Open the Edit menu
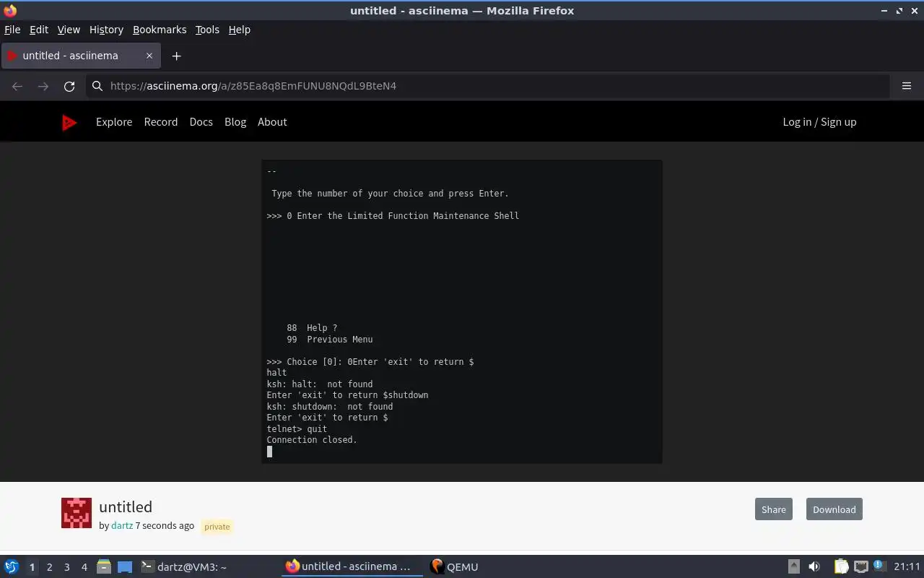This screenshot has width=924, height=578. (x=39, y=30)
